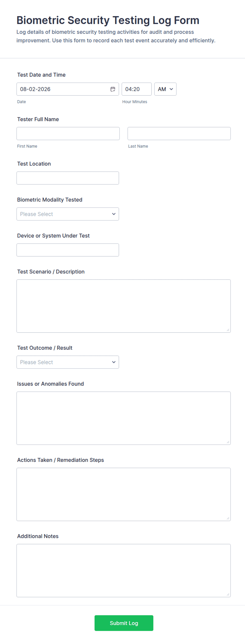Click the Test Date field
This screenshot has width=245, height=644.
click(68, 89)
